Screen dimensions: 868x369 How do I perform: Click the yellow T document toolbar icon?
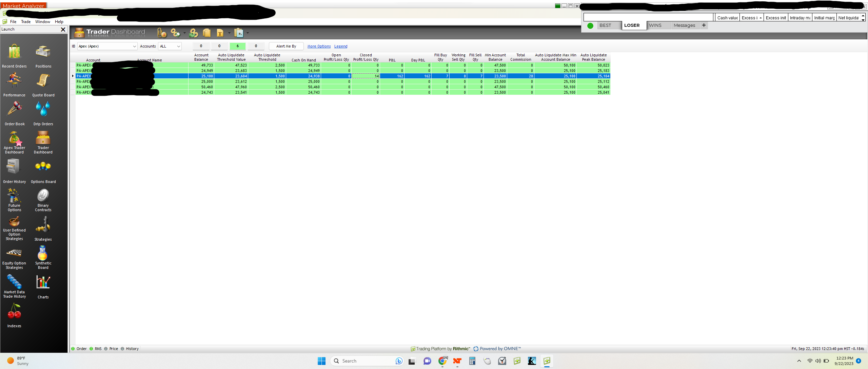(x=220, y=33)
